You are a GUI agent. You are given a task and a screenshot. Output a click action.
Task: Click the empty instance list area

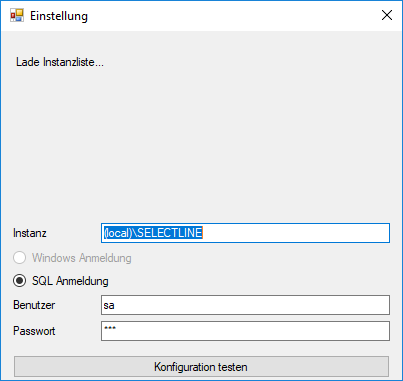tap(201, 140)
